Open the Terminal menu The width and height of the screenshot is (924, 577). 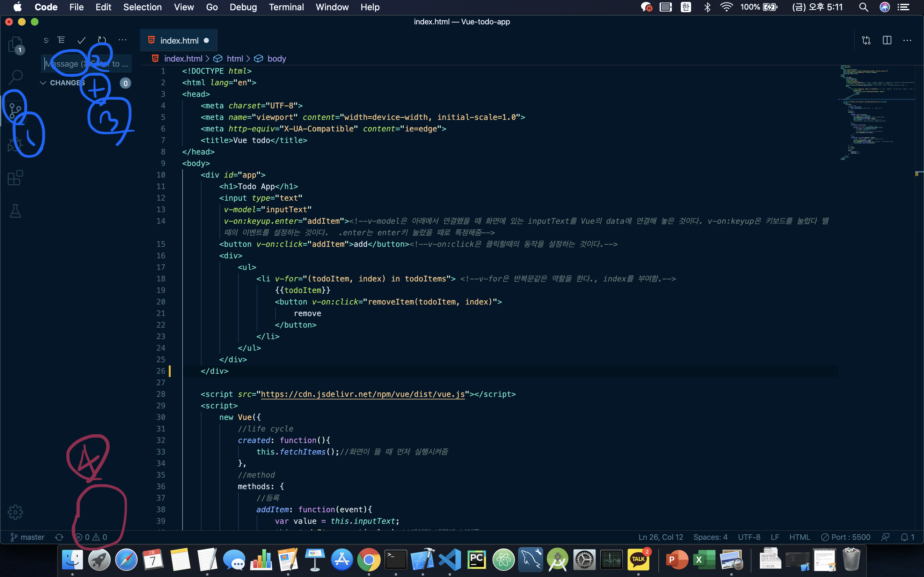tap(286, 7)
